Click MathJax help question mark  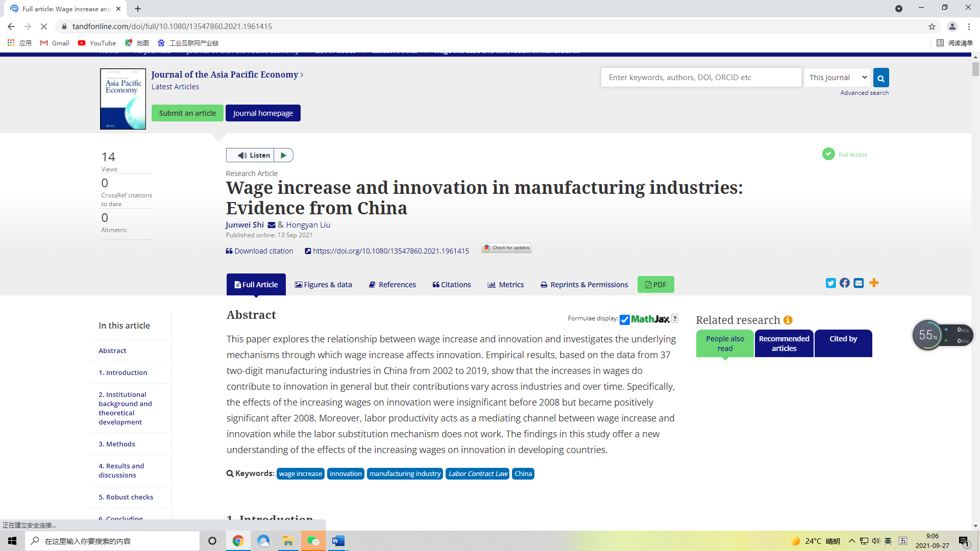coord(675,318)
